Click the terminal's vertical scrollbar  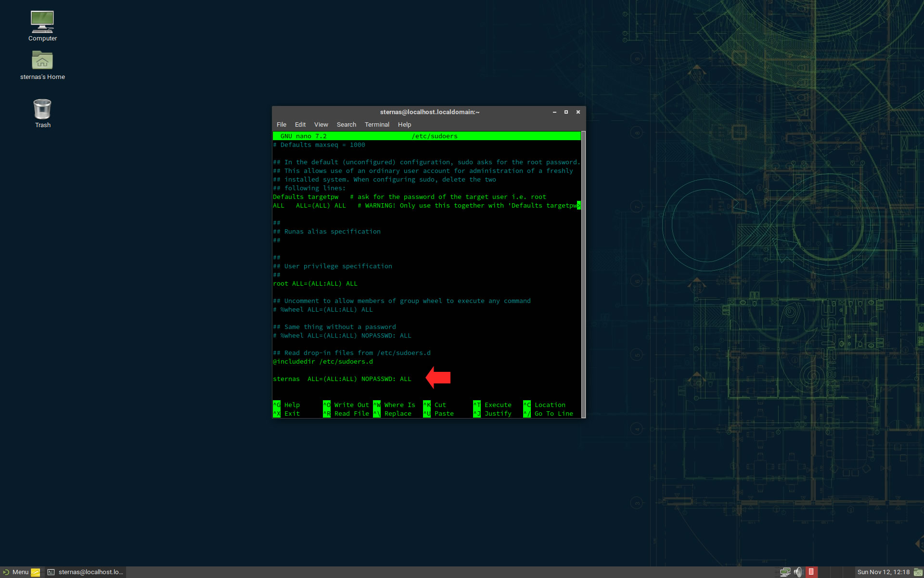(583, 275)
